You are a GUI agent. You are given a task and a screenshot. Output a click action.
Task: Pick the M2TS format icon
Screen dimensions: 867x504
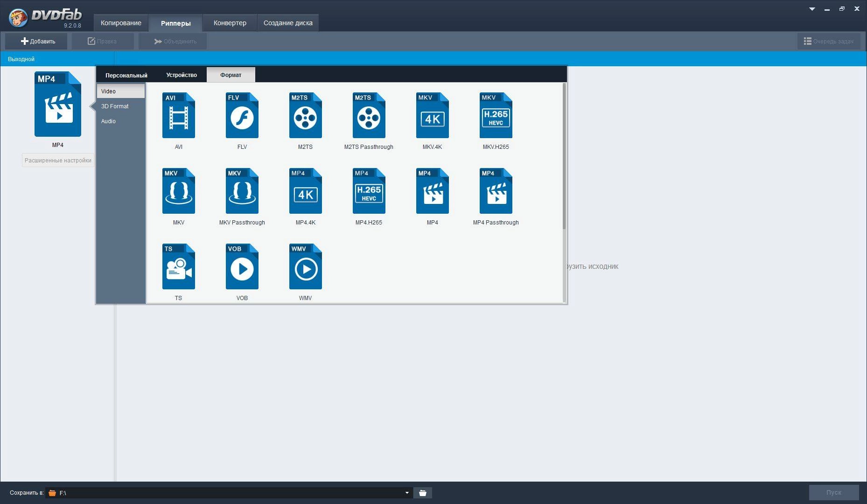click(x=306, y=115)
